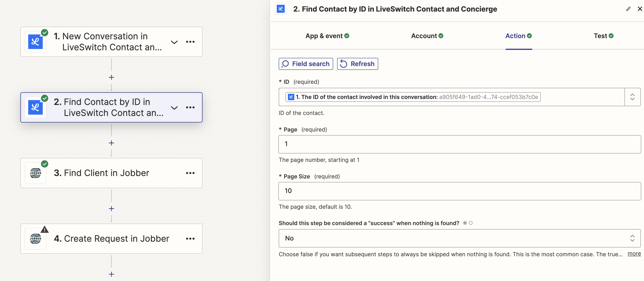
Task: Click green check beside Test tab
Action: click(x=611, y=36)
